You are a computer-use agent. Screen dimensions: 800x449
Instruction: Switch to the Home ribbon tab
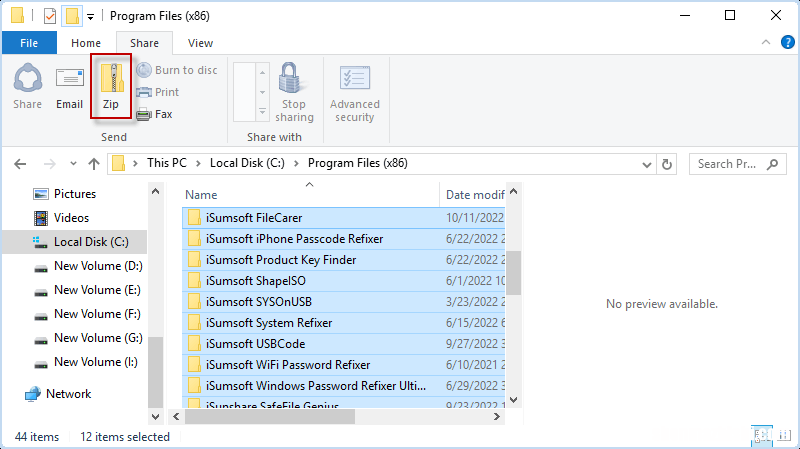click(x=86, y=43)
